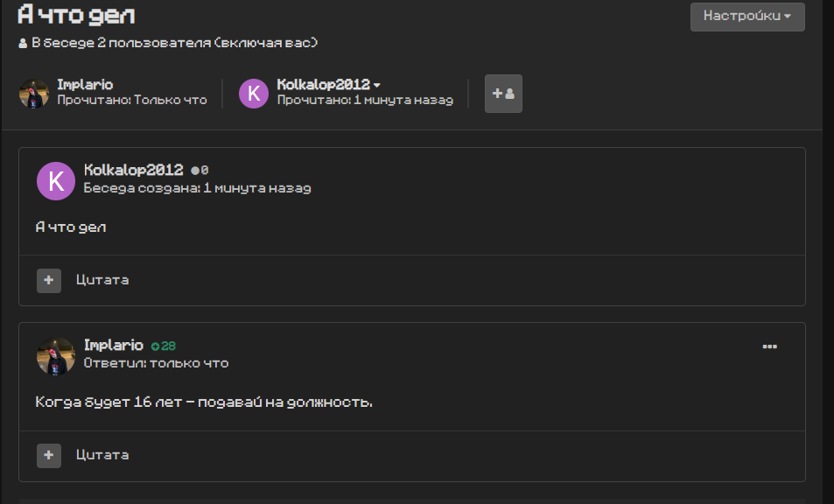Open the Настройки dropdown

(747, 17)
